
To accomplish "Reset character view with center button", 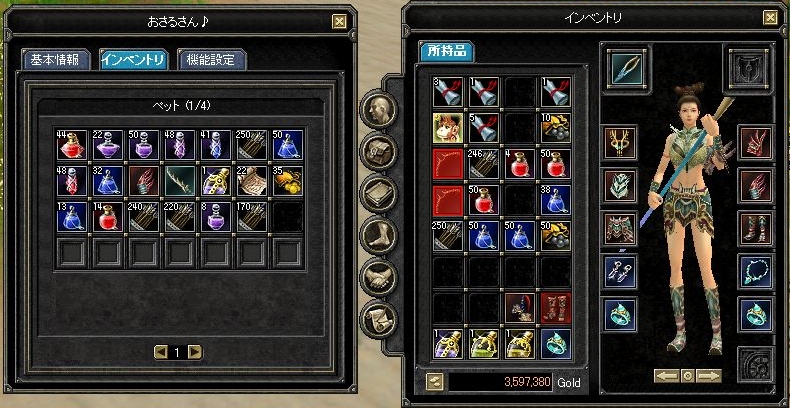I will (688, 376).
